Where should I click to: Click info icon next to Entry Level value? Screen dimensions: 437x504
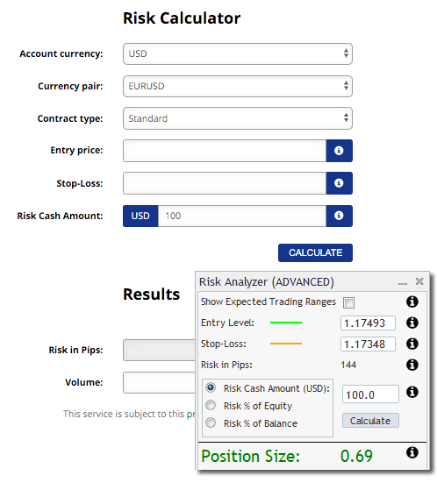click(x=412, y=323)
